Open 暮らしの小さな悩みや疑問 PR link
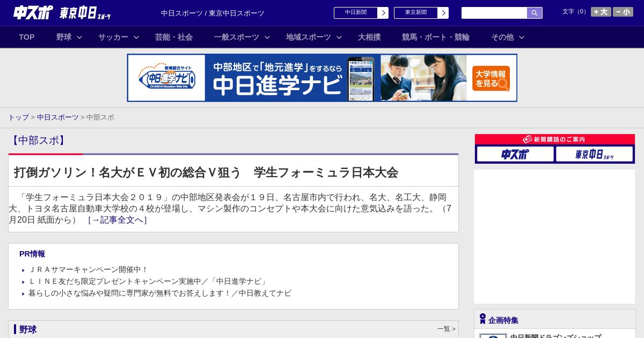The image size is (644, 338). [x=160, y=293]
